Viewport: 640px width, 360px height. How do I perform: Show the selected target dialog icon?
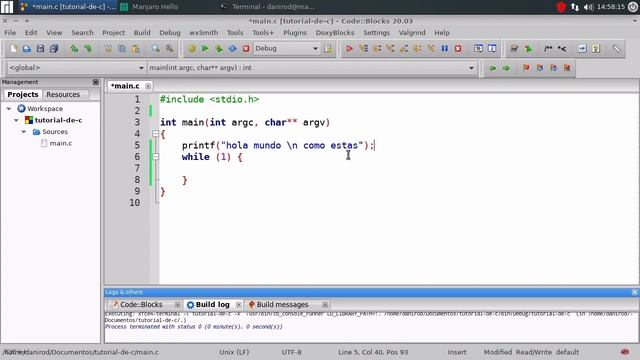point(328,49)
